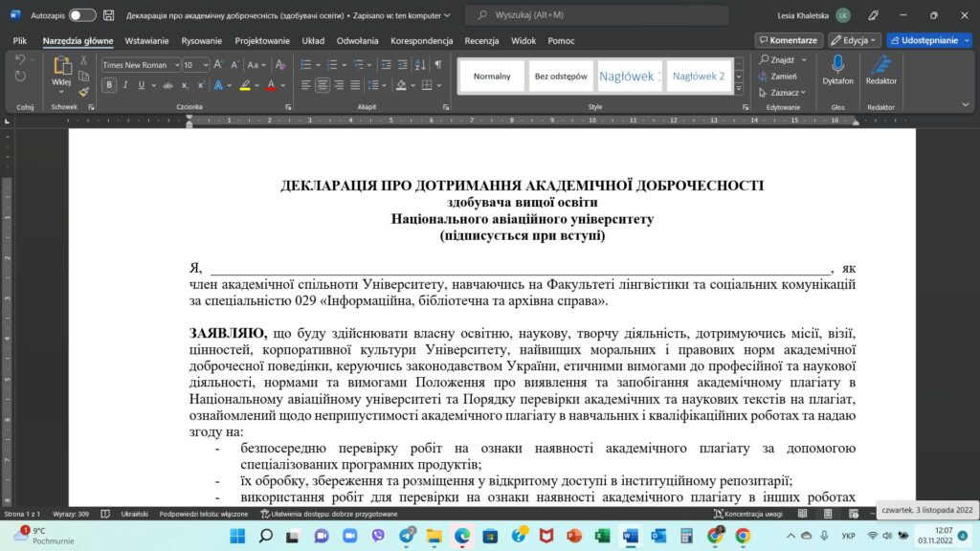Open the Redaktor editor tool

pyautogui.click(x=880, y=70)
